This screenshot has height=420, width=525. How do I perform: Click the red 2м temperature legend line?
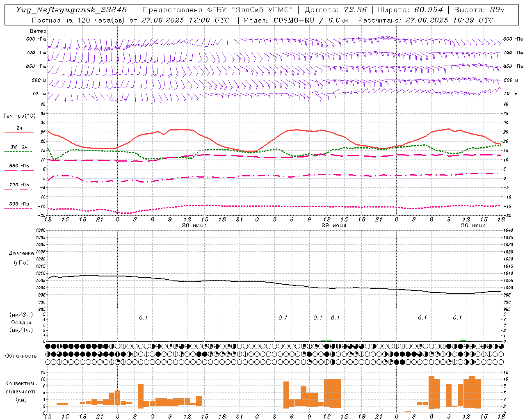tap(19, 132)
